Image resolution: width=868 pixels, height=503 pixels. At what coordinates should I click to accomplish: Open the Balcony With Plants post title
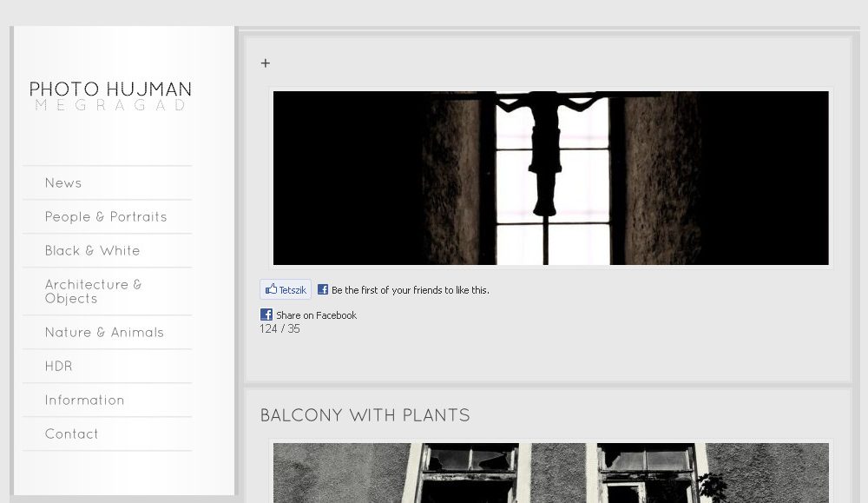click(x=365, y=415)
